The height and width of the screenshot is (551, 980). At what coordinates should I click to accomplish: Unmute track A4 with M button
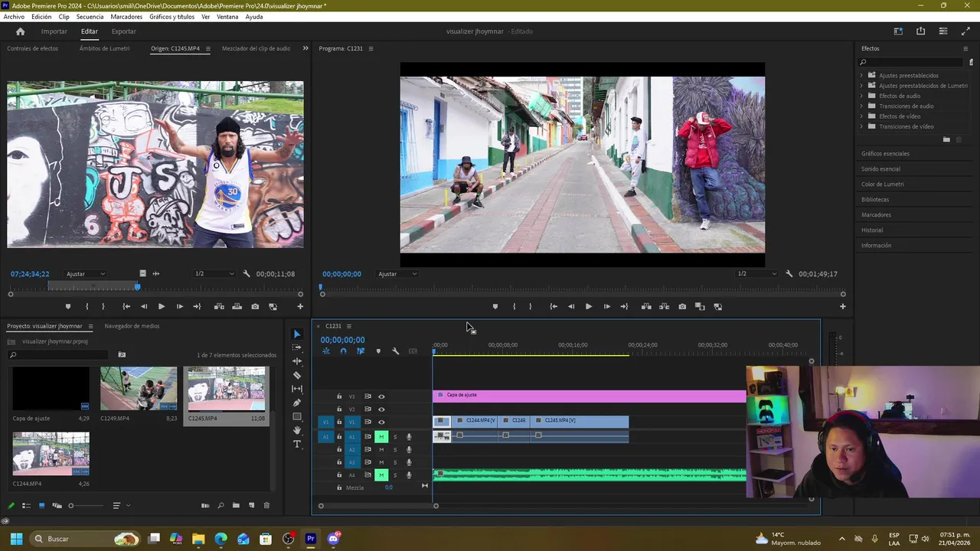[x=381, y=475]
